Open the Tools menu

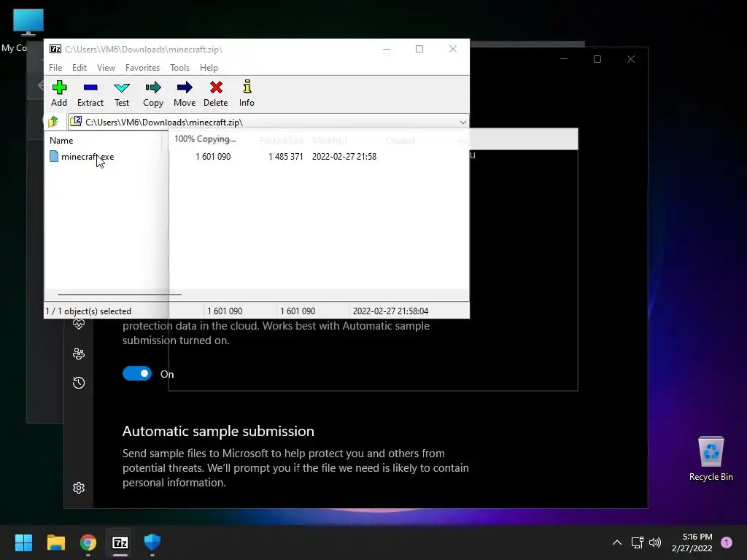179,68
